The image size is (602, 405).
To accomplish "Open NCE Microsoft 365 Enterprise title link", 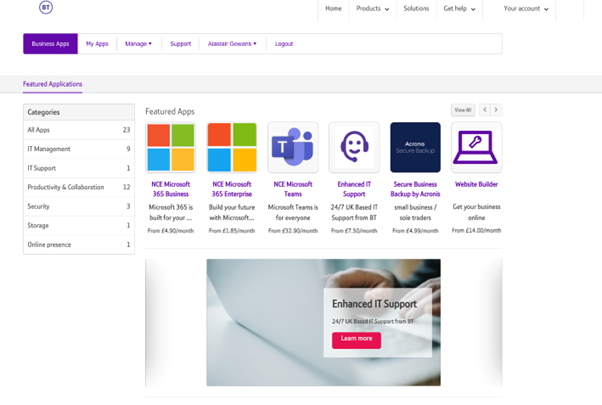I will tap(232, 189).
